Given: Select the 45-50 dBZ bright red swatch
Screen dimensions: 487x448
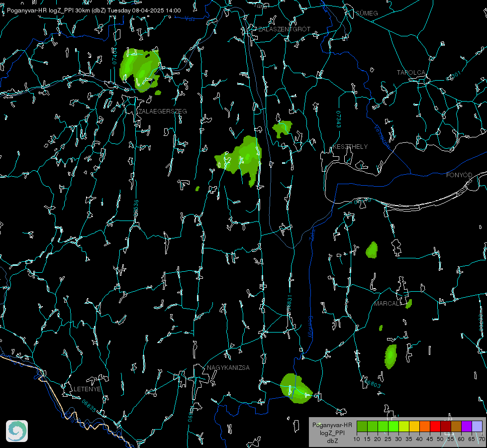Looking at the screenshot, I should tap(435, 426).
